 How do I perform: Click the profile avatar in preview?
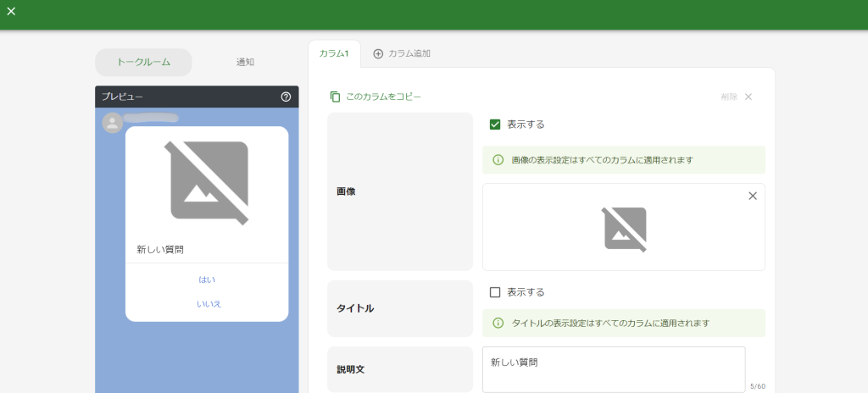click(112, 124)
